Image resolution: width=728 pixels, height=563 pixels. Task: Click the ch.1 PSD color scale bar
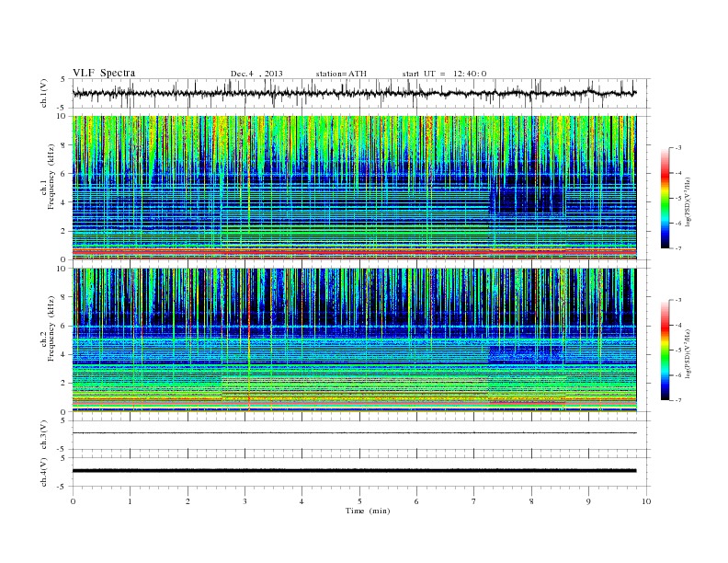(x=665, y=199)
